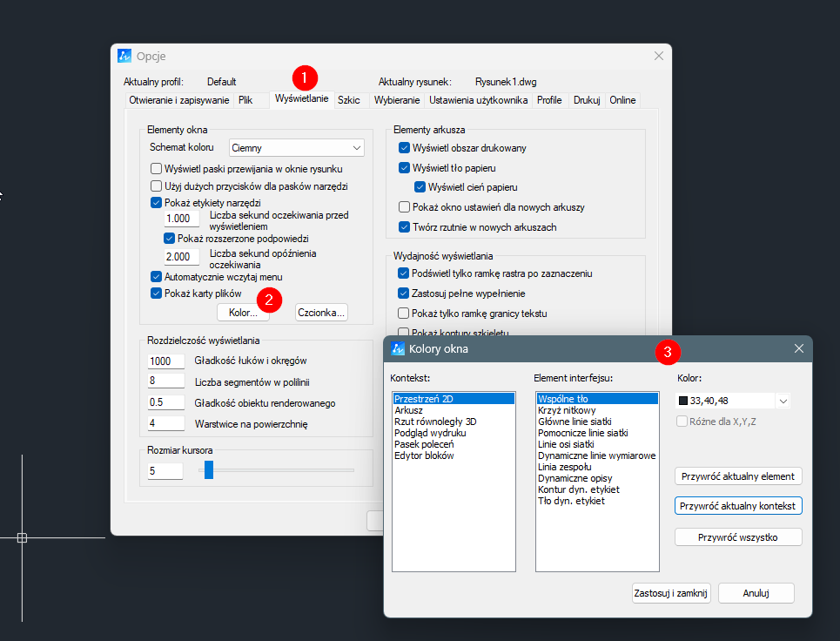Click Zastosuj i zamknij button
This screenshot has width=840, height=641.
pyautogui.click(x=671, y=593)
